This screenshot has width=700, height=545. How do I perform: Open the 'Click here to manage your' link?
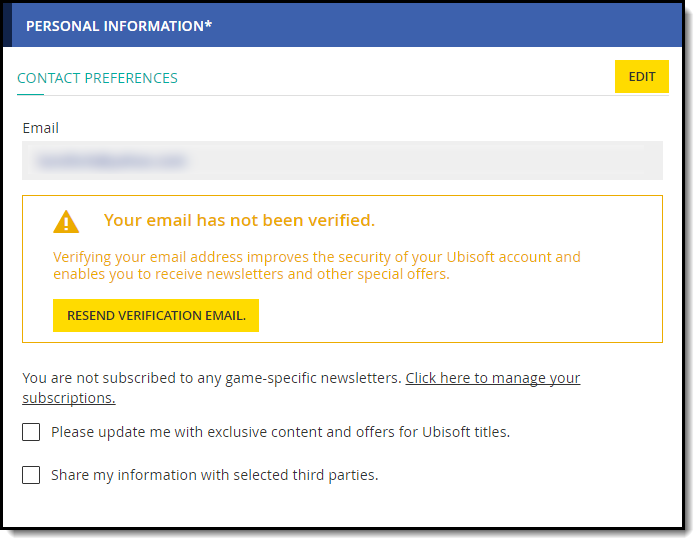[493, 378]
